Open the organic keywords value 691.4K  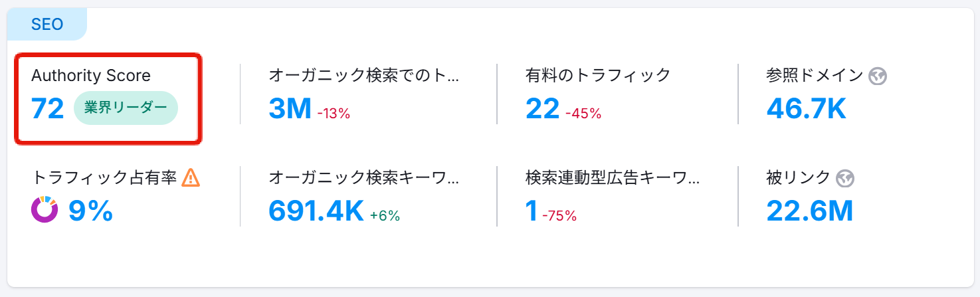pyautogui.click(x=316, y=211)
